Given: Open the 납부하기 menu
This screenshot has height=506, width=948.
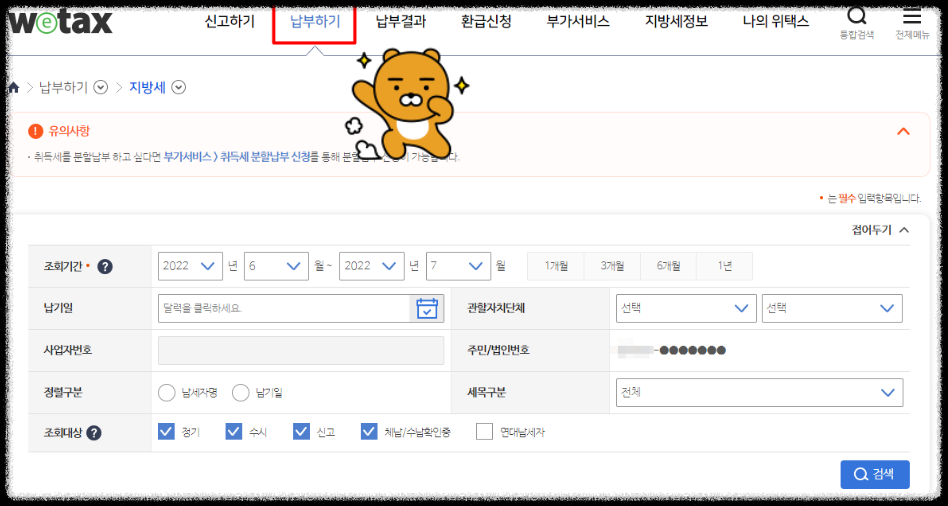Looking at the screenshot, I should pyautogui.click(x=315, y=22).
